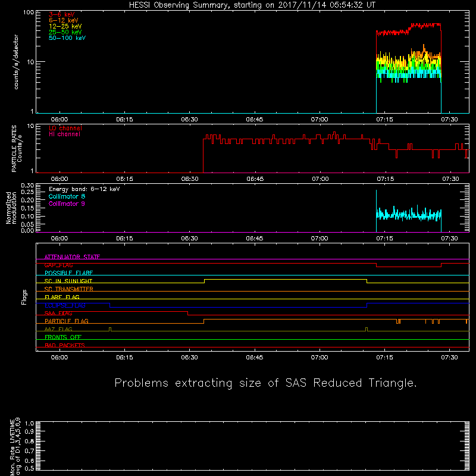Click 06:15 time label under the modulation panel

[124, 239]
